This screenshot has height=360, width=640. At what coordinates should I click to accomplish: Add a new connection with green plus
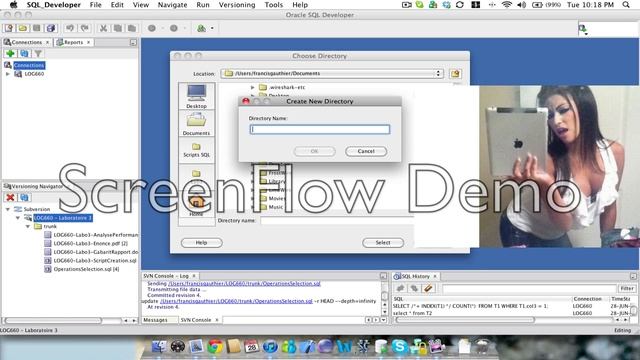coord(10,53)
